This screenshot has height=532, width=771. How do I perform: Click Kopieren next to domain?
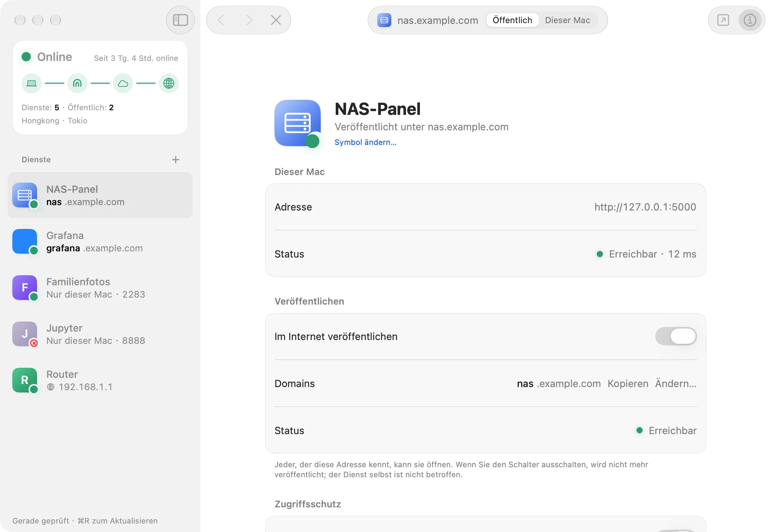coord(628,383)
